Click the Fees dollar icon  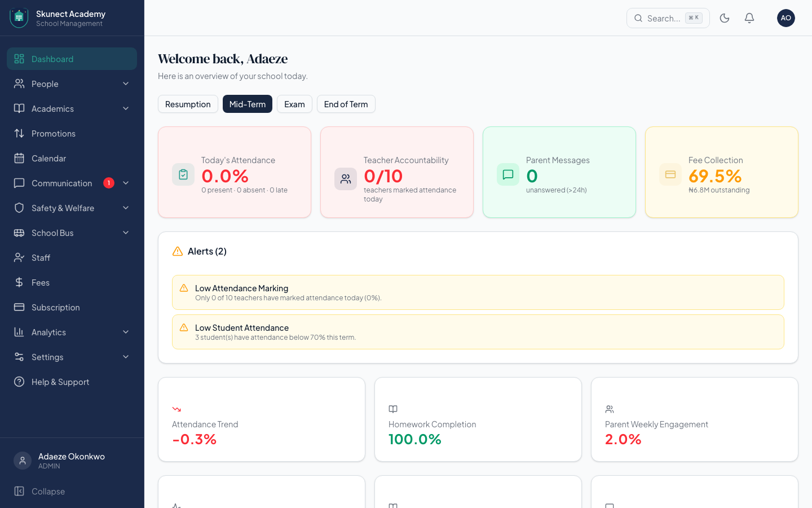click(19, 282)
